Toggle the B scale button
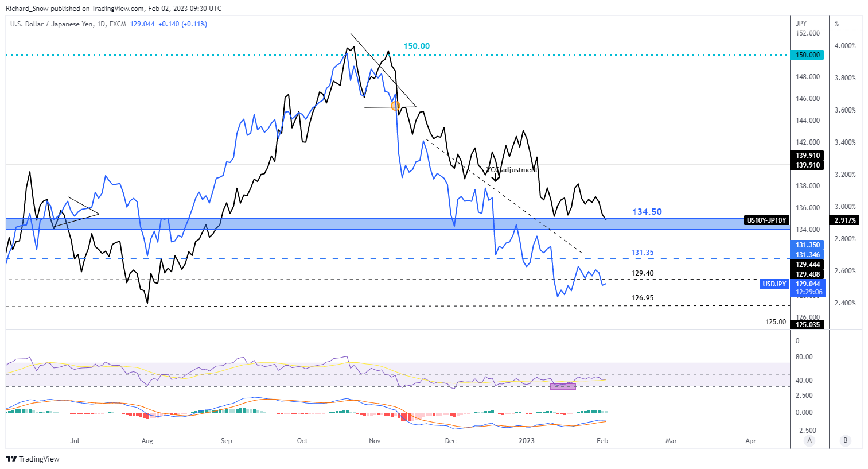 pos(845,441)
